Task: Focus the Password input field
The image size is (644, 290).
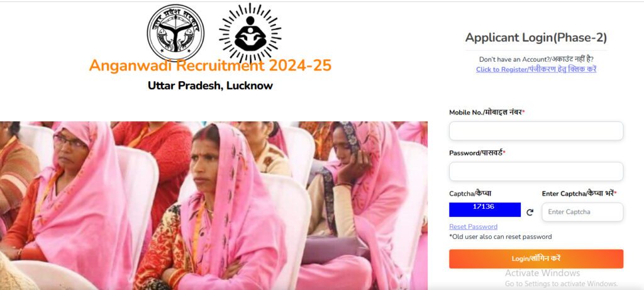Action: tap(536, 171)
